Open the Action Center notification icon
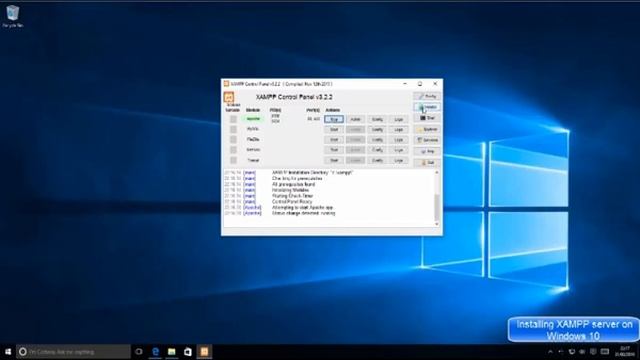The width and height of the screenshot is (640, 360). click(593, 352)
